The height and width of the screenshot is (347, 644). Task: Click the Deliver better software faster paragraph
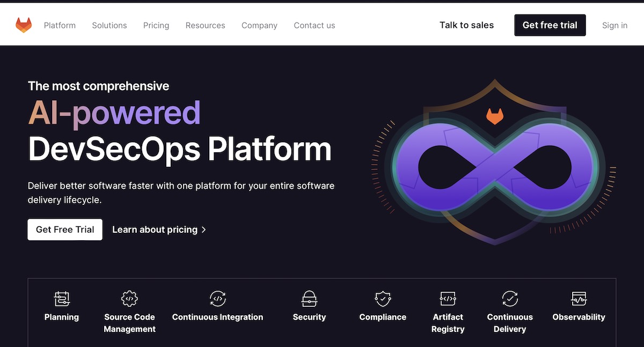coord(181,193)
